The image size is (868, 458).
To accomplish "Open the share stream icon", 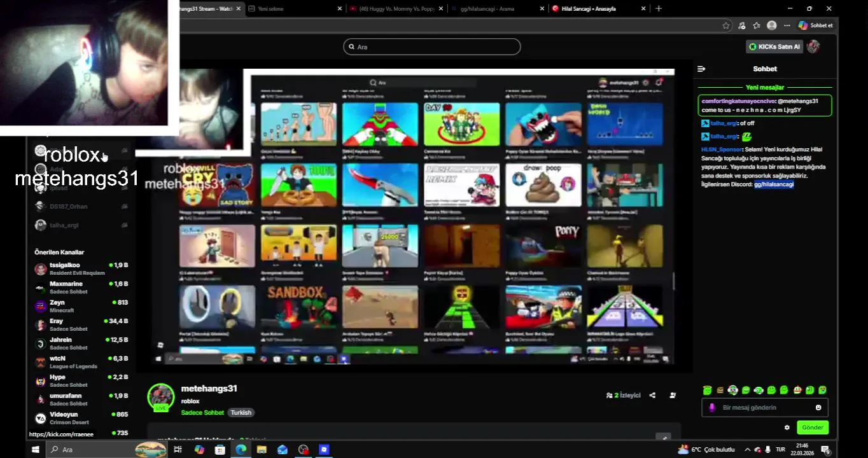I will tap(652, 395).
